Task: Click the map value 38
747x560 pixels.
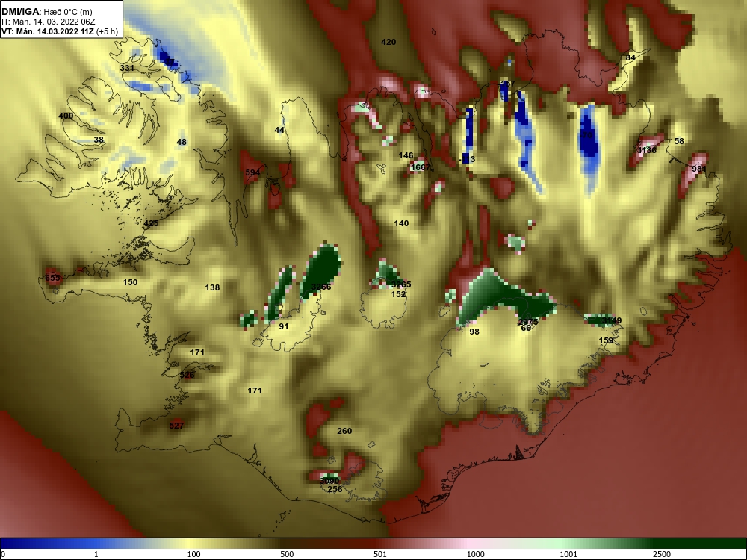Action: click(x=99, y=140)
